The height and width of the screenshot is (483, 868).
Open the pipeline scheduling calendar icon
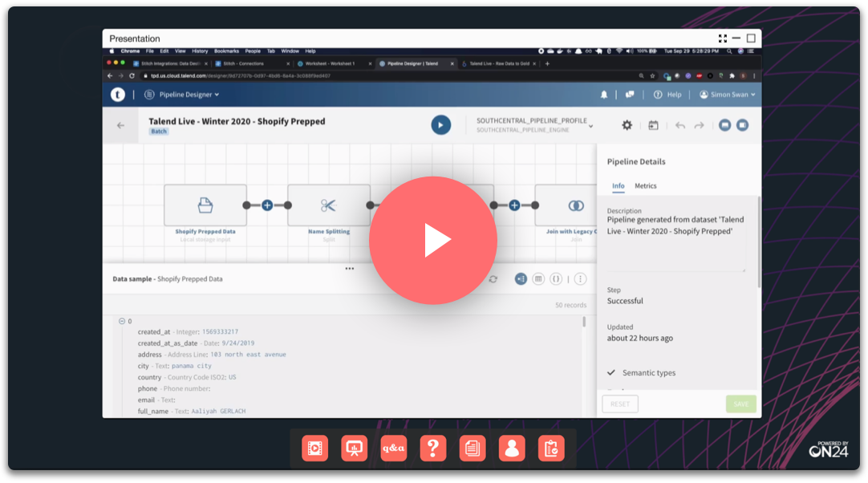pos(653,125)
